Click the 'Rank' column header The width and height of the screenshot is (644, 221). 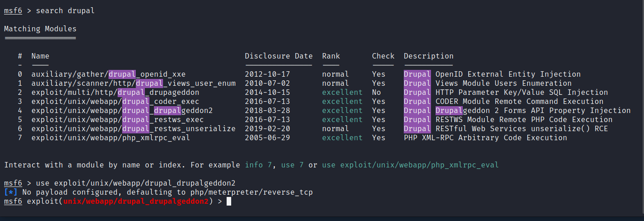(331, 56)
